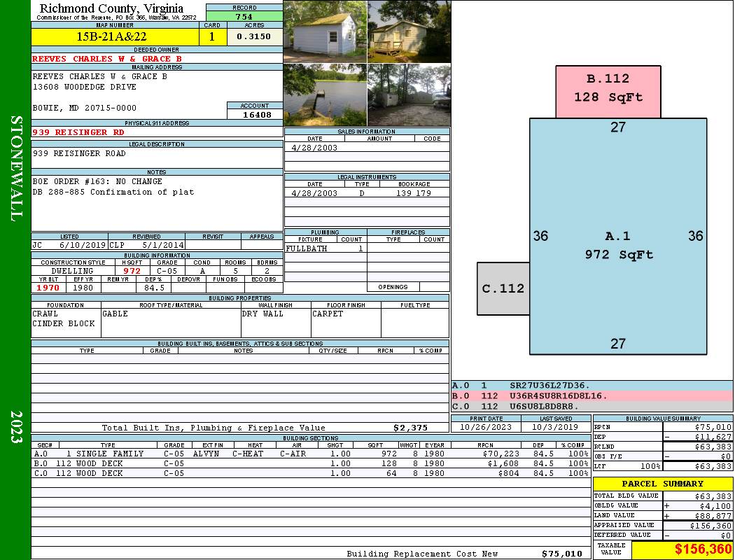
Task: Select the A.0 Single Family building section row
Action: 311,454
